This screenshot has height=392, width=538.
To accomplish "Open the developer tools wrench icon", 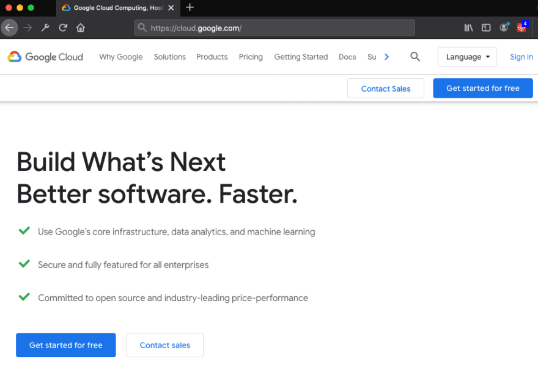I will click(45, 27).
